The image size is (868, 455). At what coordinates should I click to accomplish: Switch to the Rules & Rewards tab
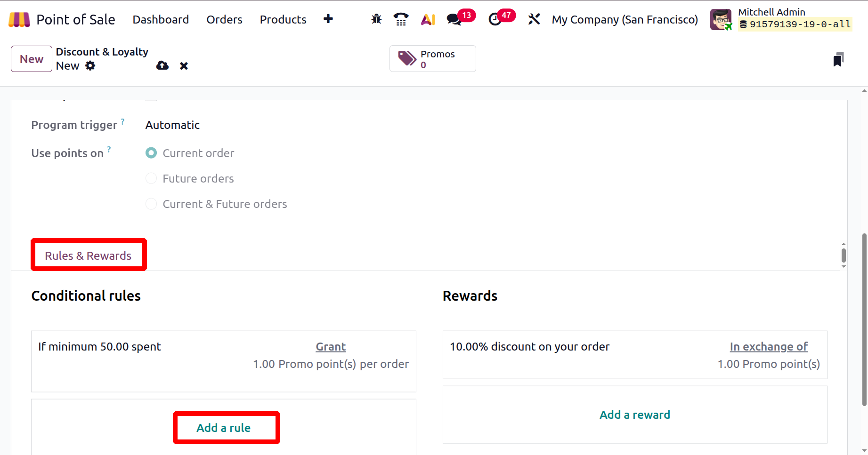88,255
